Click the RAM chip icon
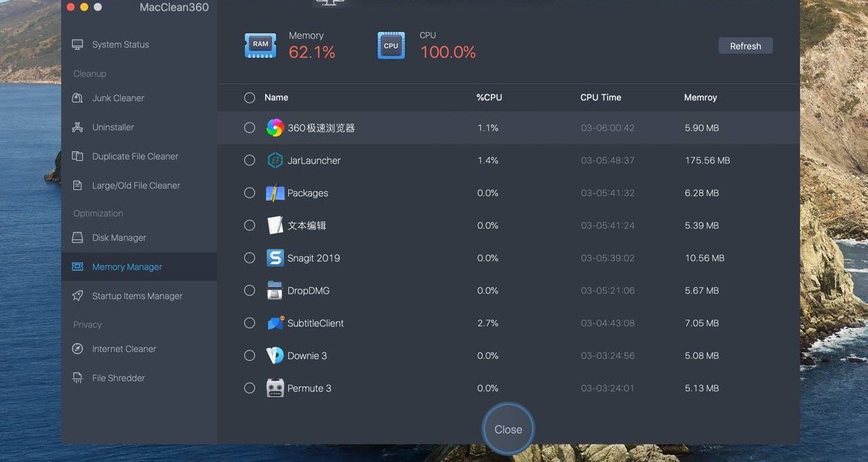The image size is (868, 462). (260, 45)
